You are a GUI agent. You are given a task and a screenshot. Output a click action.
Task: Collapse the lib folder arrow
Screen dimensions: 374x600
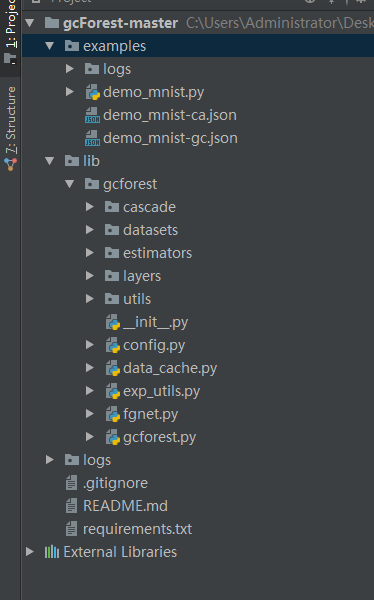pyautogui.click(x=50, y=161)
